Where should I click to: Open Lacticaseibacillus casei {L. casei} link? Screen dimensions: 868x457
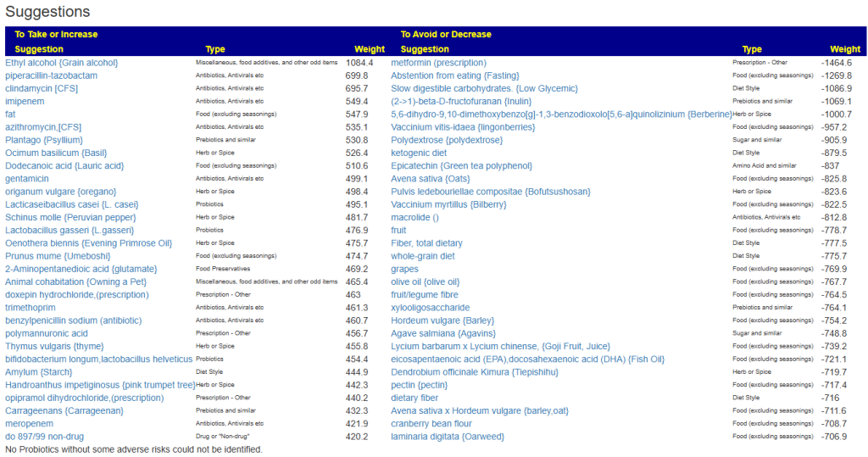coord(72,204)
